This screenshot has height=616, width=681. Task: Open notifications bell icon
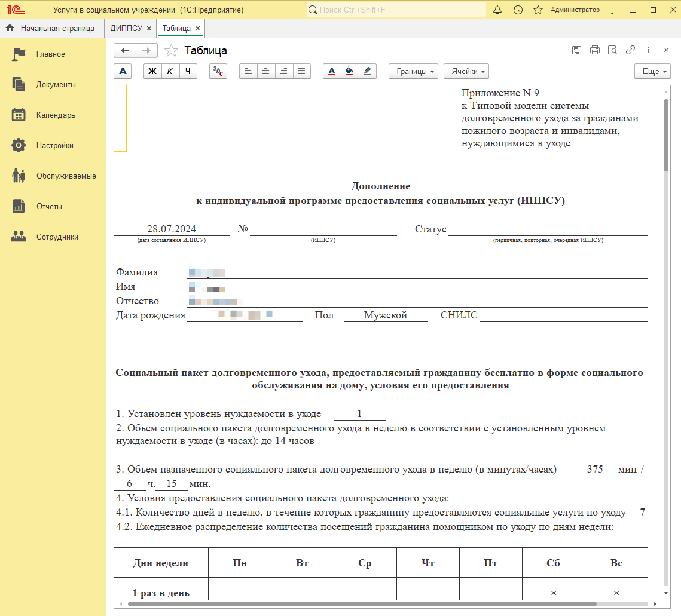coord(497,10)
